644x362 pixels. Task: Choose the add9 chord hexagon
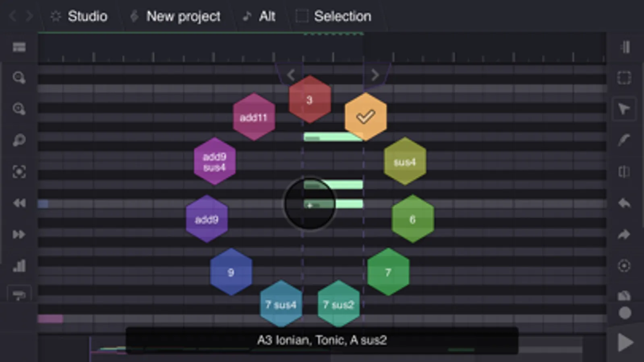tap(207, 220)
